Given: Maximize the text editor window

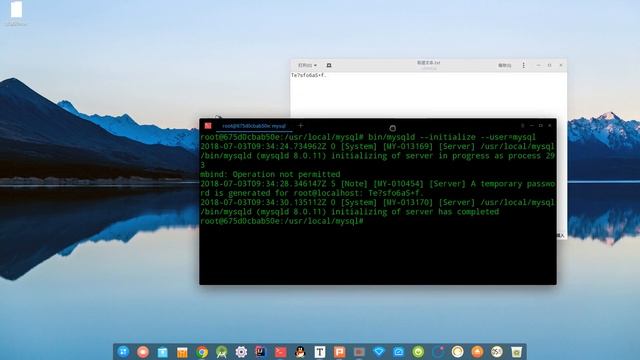Looking at the screenshot, I should 549,65.
